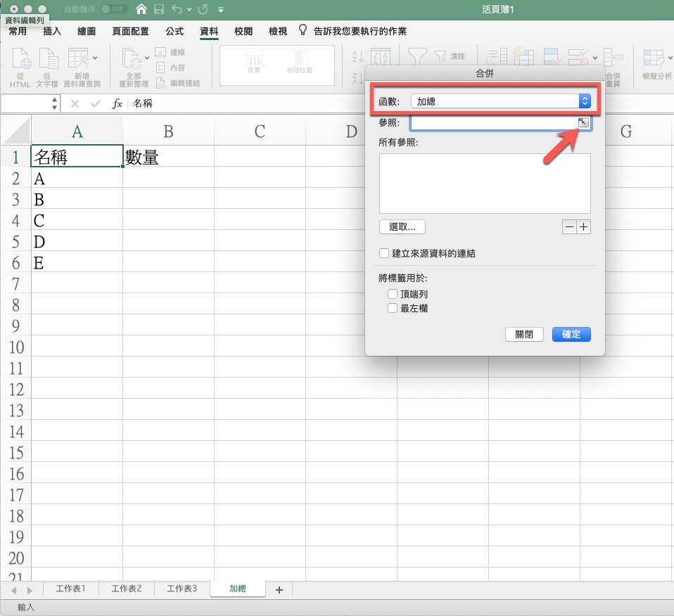The width and height of the screenshot is (674, 616).
Task: Check 建立來源資料的連結 checkbox
Action: coord(384,253)
